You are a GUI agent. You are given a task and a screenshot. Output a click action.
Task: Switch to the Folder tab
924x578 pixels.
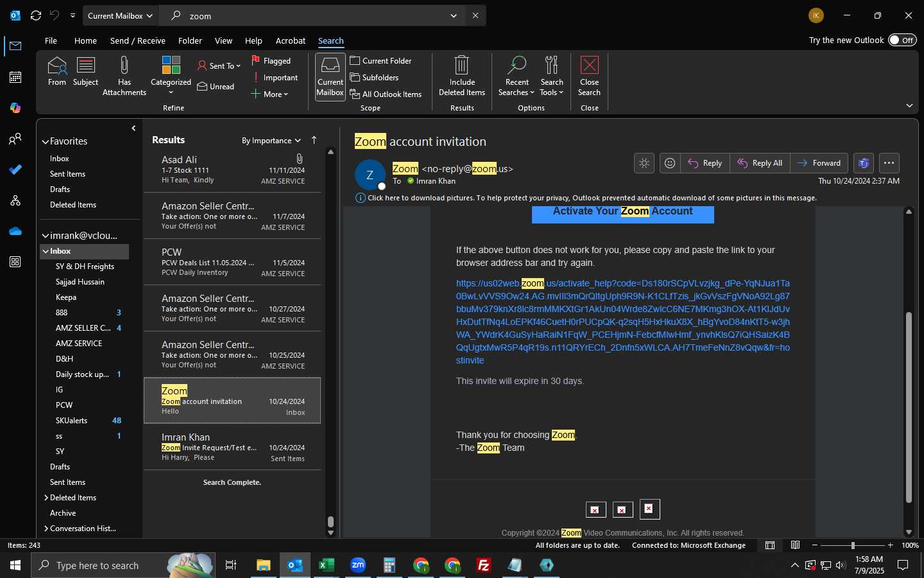click(190, 40)
